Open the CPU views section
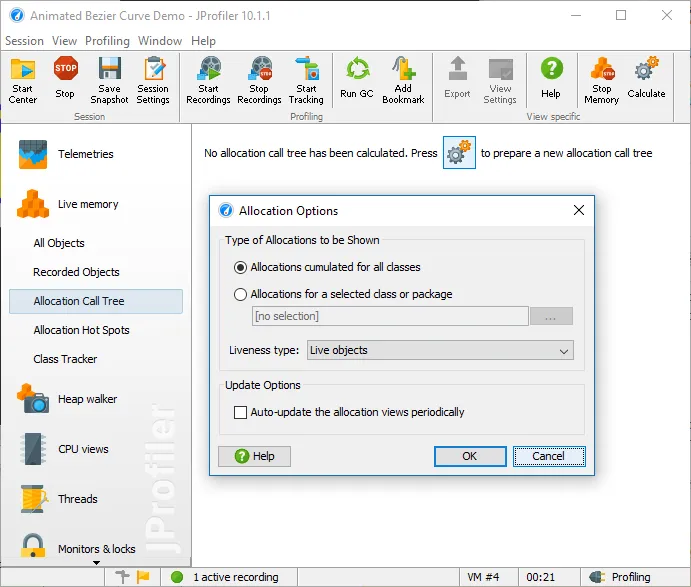 tap(64, 449)
